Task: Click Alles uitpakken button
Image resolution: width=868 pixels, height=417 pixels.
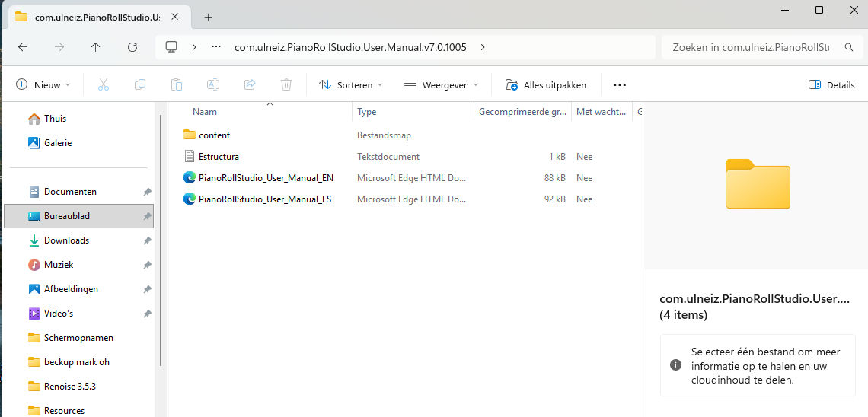Action: 545,85
